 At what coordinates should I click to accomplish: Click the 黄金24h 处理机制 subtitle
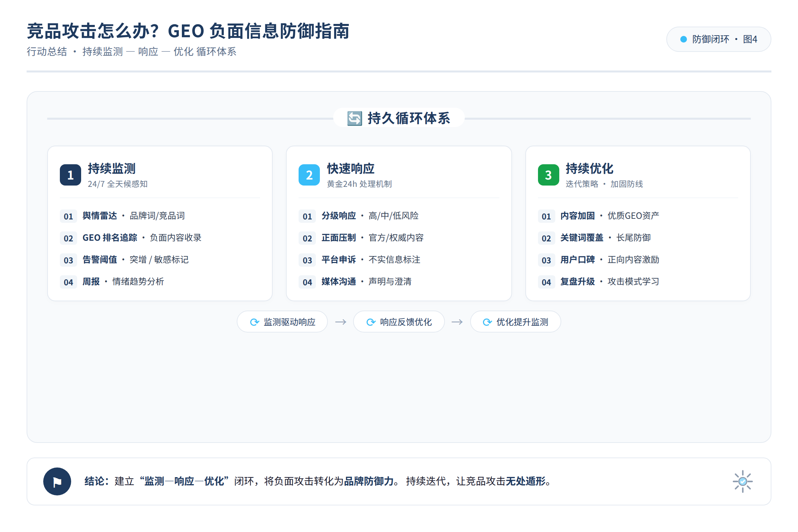point(359,184)
